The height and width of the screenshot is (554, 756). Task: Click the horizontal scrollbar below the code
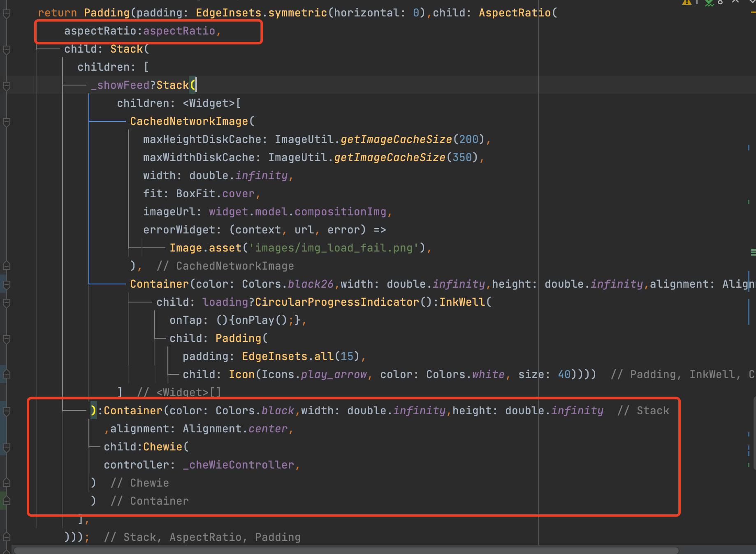pyautogui.click(x=346, y=550)
